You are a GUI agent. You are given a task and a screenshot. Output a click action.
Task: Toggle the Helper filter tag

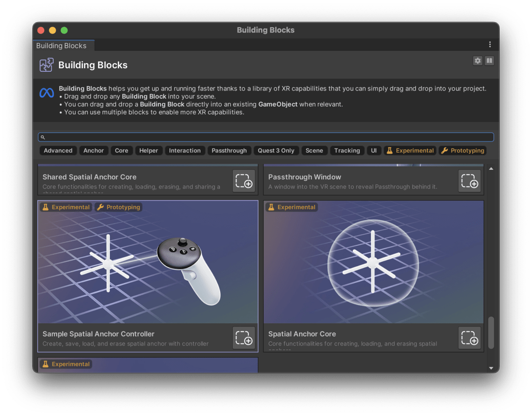[149, 151]
